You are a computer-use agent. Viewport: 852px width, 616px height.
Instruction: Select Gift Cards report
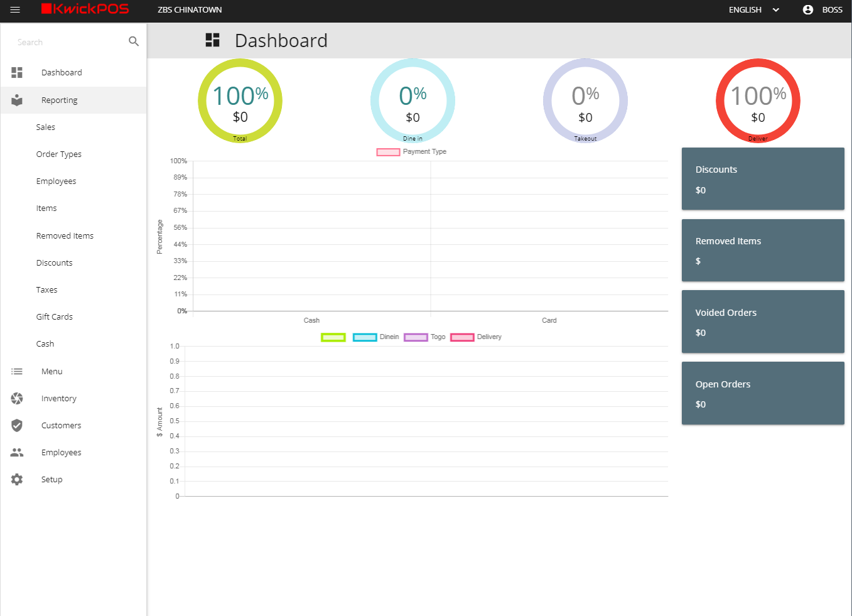click(x=55, y=316)
